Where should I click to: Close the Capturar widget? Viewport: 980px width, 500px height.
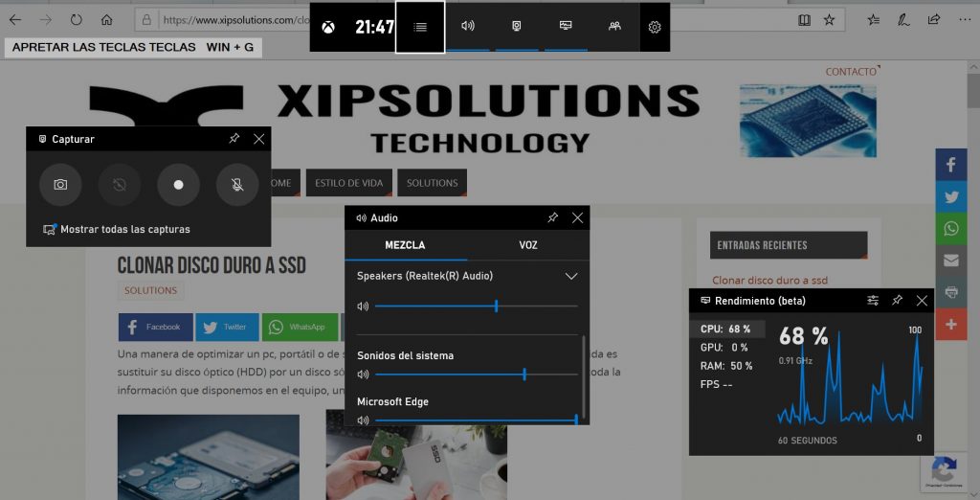pyautogui.click(x=258, y=139)
